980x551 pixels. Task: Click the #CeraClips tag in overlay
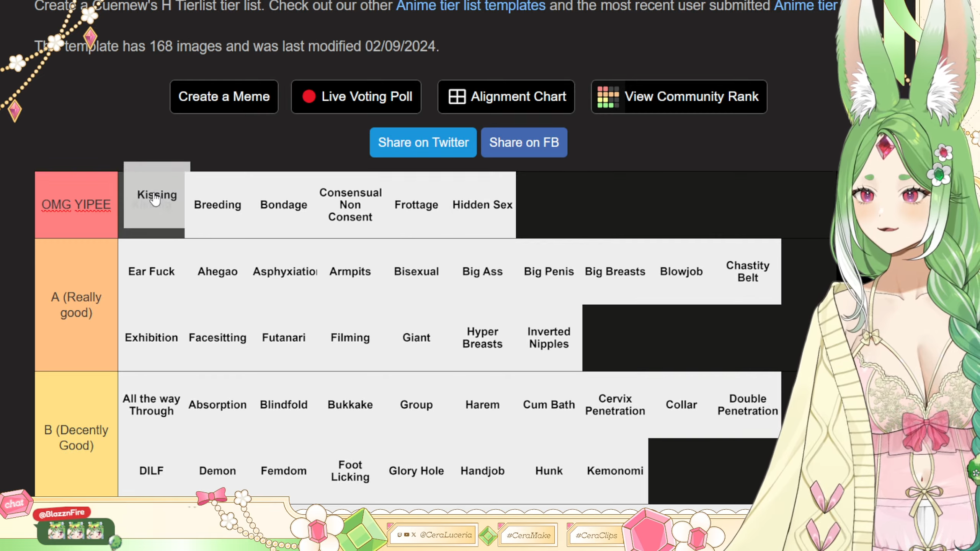coord(596,535)
